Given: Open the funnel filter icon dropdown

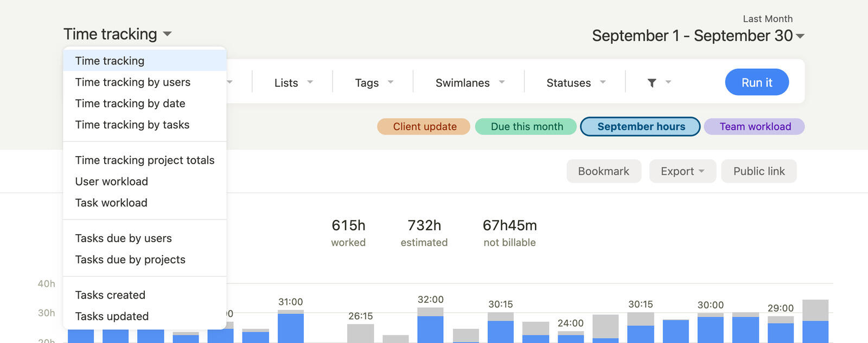Looking at the screenshot, I should point(659,82).
